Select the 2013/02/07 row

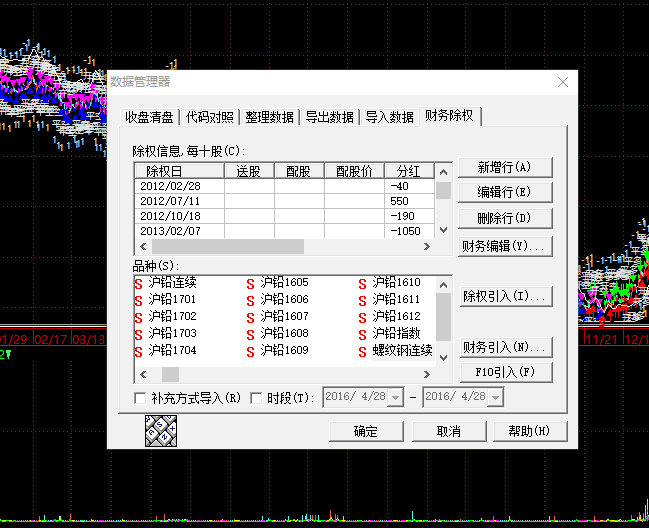(284, 230)
